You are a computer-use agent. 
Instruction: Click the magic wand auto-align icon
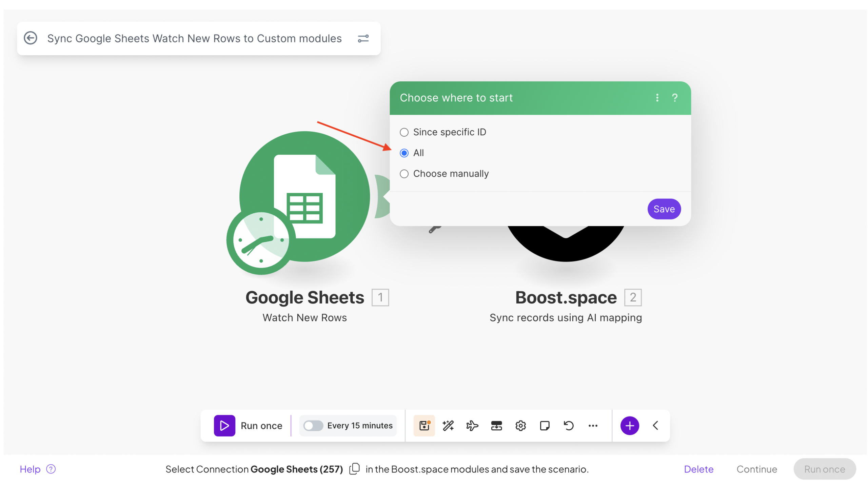[x=448, y=425]
